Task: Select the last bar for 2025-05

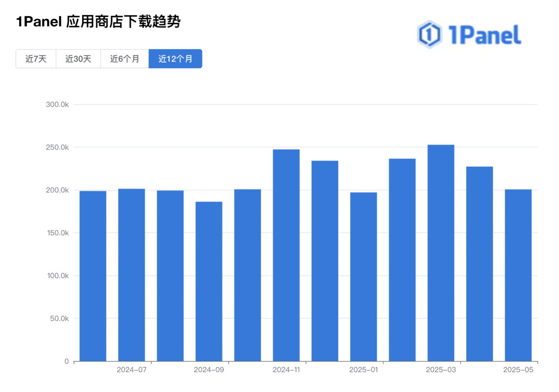Action: click(x=518, y=275)
